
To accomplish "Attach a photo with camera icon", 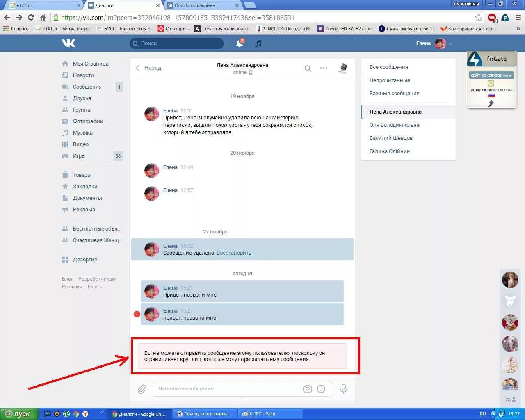I will 308,389.
